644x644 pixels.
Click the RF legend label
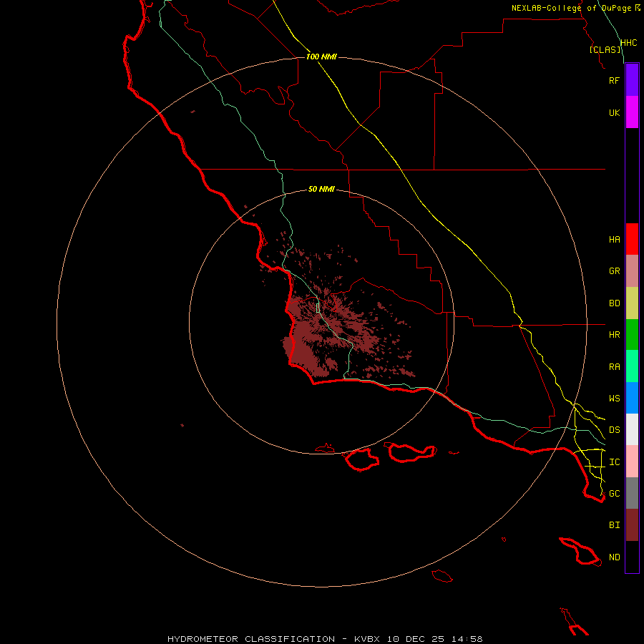(615, 80)
